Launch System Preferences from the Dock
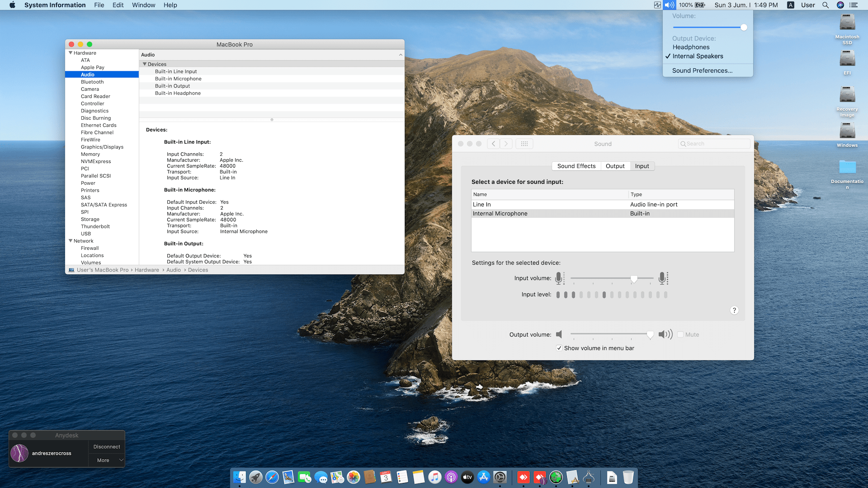The height and width of the screenshot is (488, 868). [500, 477]
